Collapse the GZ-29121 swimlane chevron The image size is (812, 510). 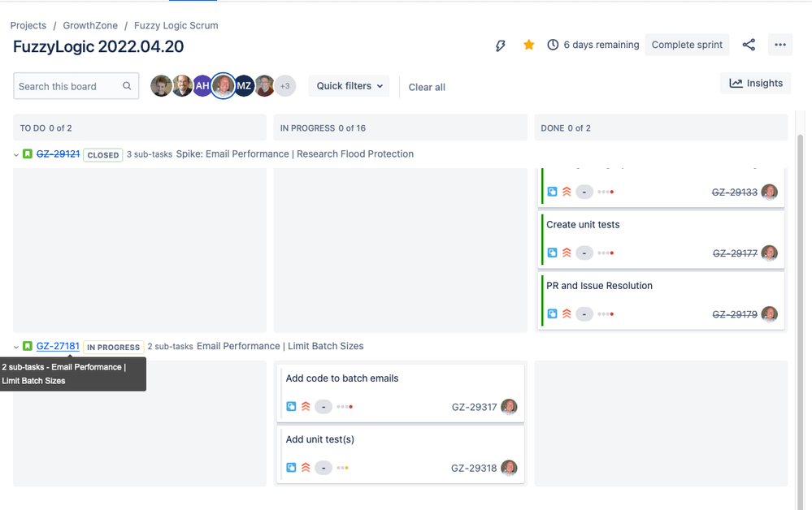16,154
